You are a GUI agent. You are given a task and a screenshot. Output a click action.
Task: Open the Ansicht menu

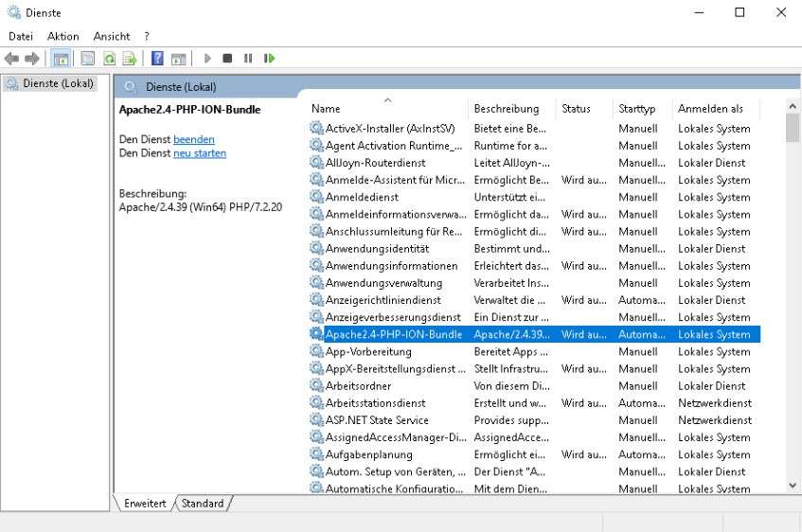[112, 36]
